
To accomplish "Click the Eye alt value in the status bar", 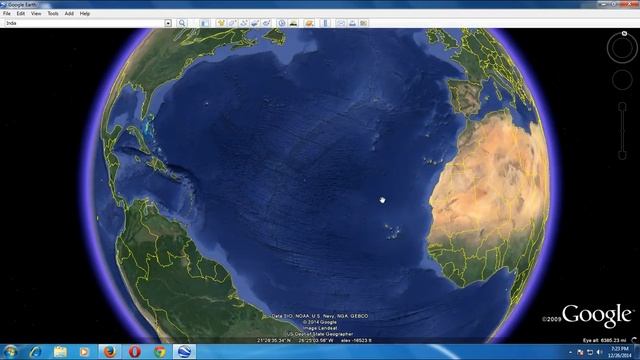I will [x=605, y=340].
